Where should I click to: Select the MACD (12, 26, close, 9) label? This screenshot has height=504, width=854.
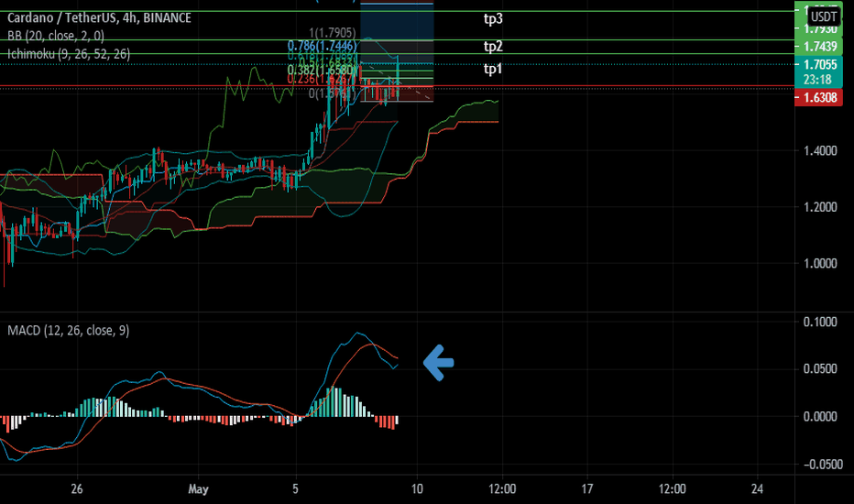tap(68, 330)
